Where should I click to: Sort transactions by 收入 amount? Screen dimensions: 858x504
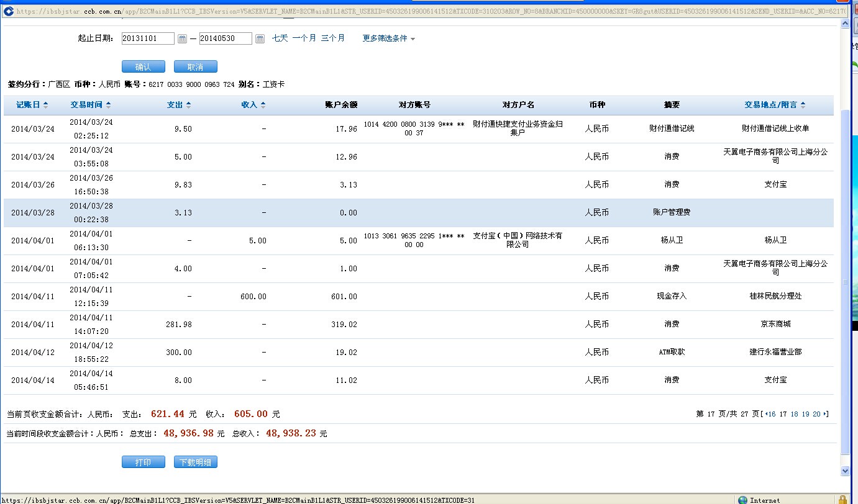(253, 105)
